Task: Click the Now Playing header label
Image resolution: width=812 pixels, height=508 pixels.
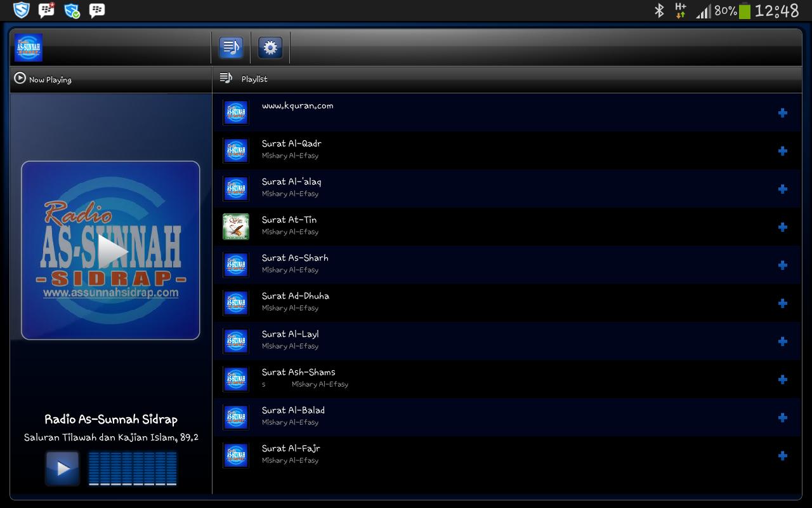Action: (x=50, y=80)
